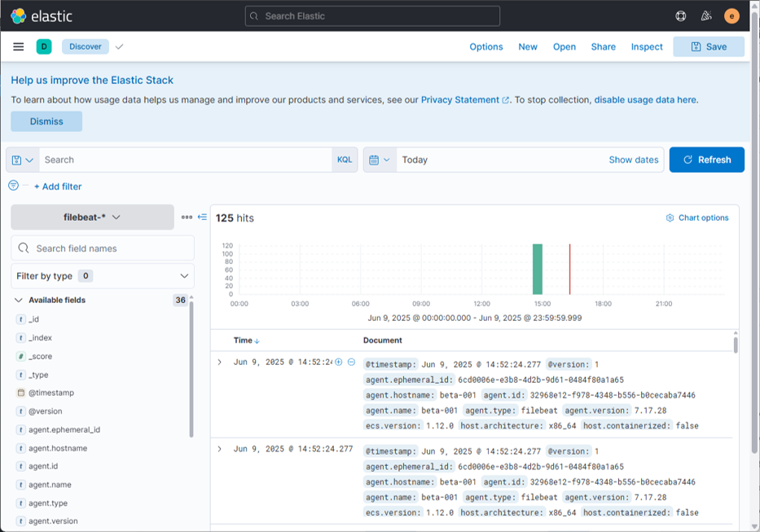Click the green D space avatar

point(44,46)
